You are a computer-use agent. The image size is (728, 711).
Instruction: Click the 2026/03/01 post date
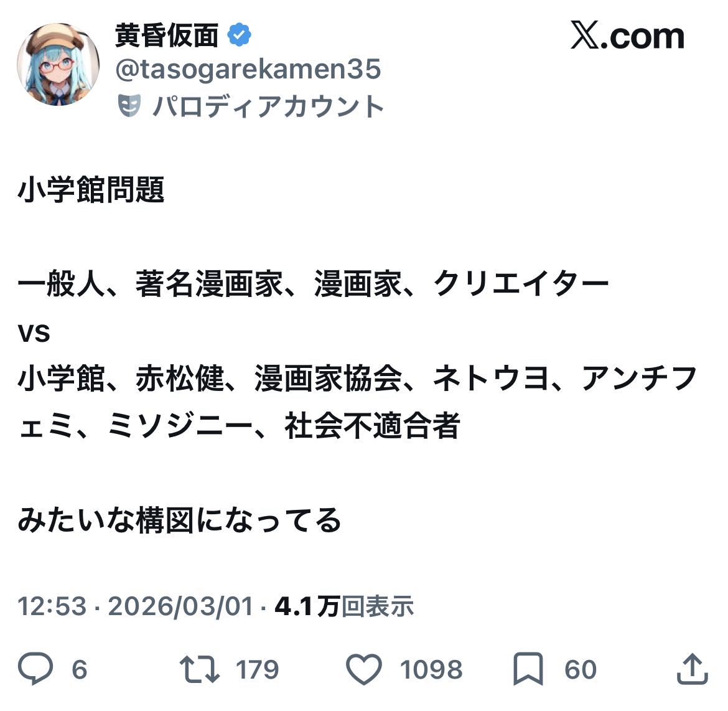[180, 606]
